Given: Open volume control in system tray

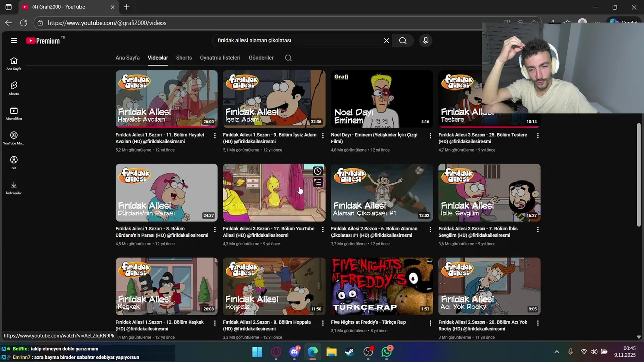Looking at the screenshot, I should 594,352.
